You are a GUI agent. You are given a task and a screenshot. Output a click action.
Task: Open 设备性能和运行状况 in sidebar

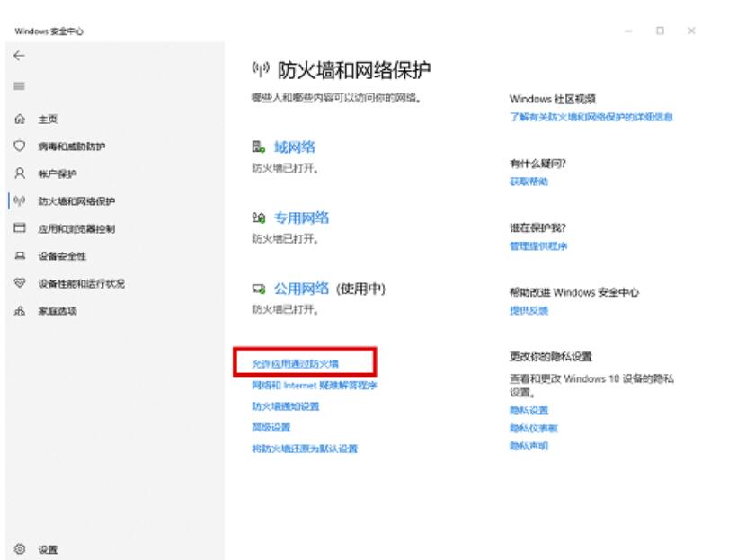coord(82,284)
